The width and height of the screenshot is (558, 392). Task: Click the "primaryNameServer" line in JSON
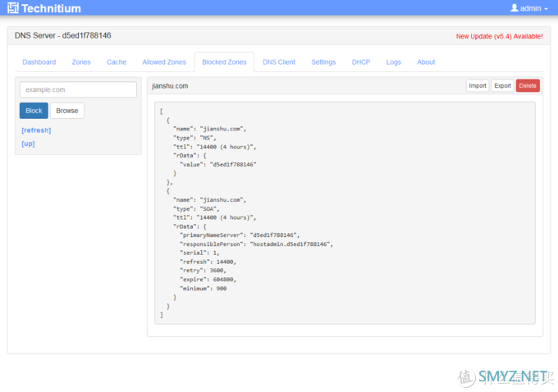pyautogui.click(x=240, y=235)
